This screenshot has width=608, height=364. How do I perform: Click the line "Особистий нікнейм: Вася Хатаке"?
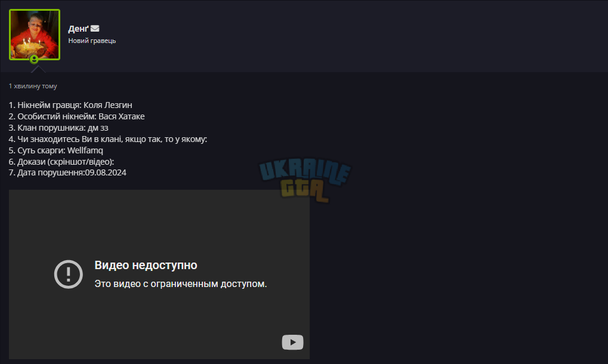click(x=77, y=116)
